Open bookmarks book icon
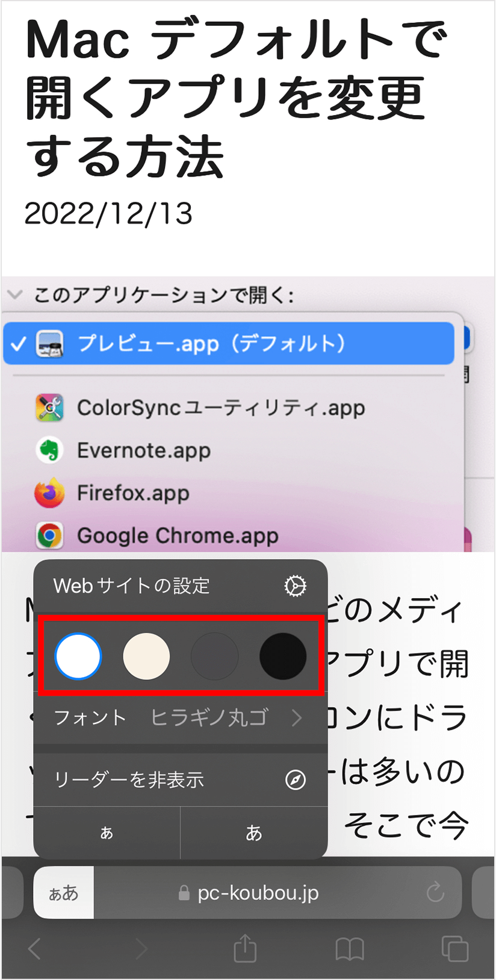The image size is (496, 980). (x=350, y=949)
